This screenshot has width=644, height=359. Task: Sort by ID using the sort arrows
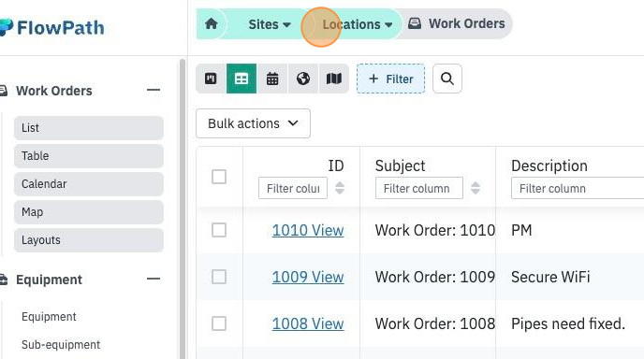340,188
